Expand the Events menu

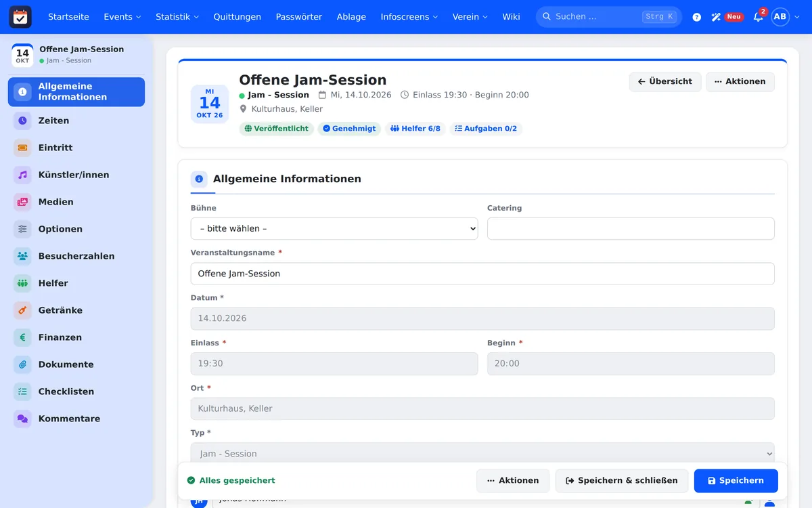coord(122,17)
